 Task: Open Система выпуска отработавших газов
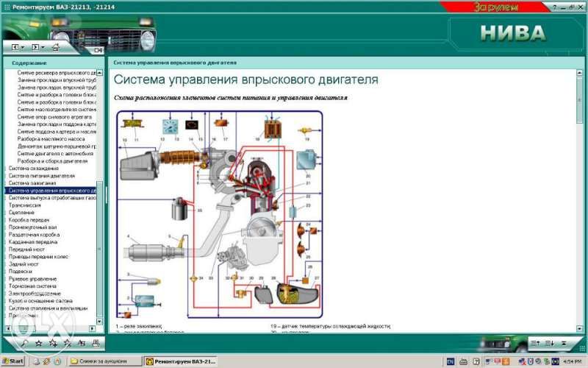tap(52, 197)
